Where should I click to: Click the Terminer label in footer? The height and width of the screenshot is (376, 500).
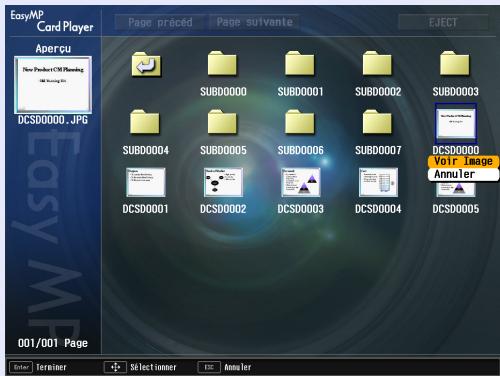51,367
